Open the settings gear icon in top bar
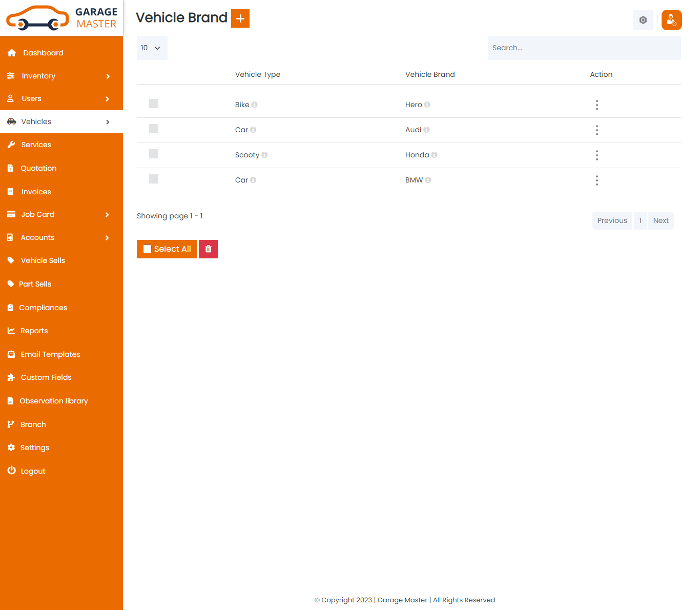This screenshot has width=700, height=610. point(643,20)
